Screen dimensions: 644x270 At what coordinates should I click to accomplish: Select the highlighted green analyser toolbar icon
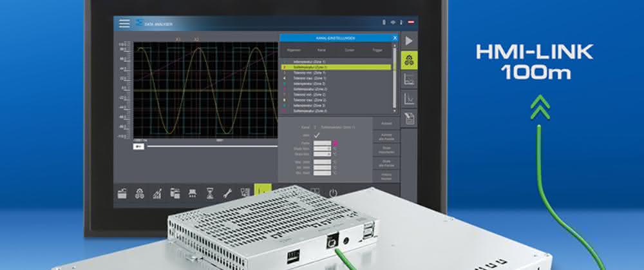[x=263, y=190]
